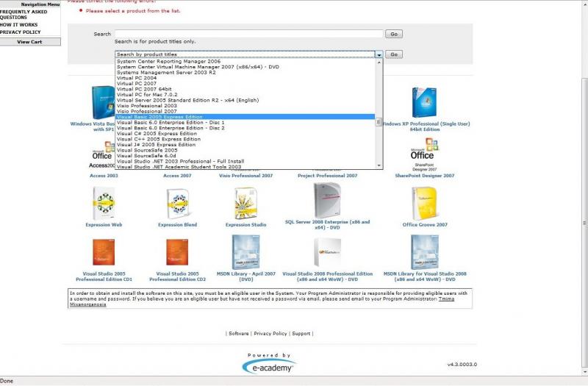Viewport: 588px width, 386px height.
Task: Open the Support footer link
Action: click(x=301, y=333)
